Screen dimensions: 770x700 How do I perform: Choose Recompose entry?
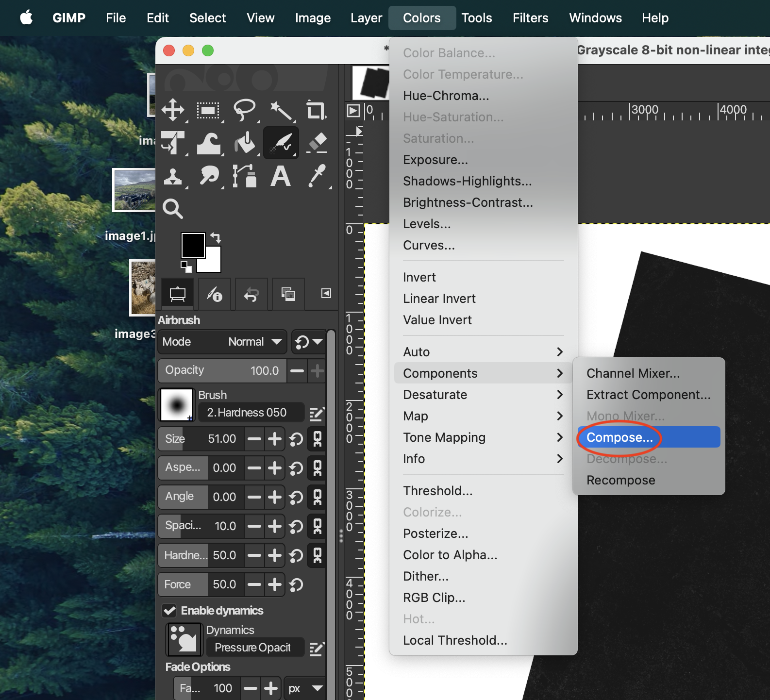pos(649,480)
